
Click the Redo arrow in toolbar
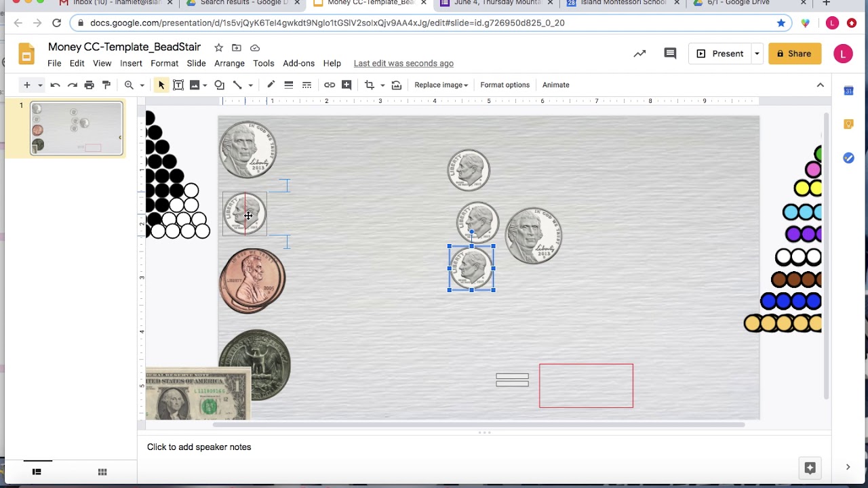coord(72,85)
